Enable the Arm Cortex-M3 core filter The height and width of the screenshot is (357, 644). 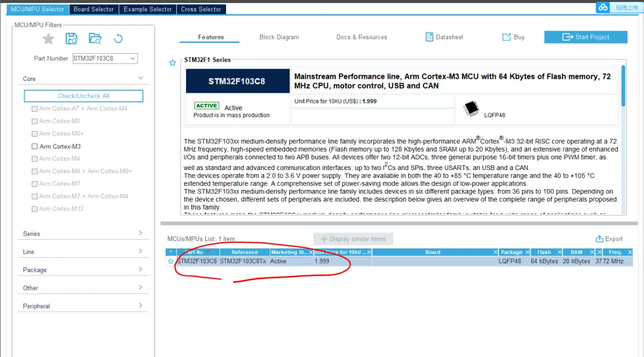point(34,146)
